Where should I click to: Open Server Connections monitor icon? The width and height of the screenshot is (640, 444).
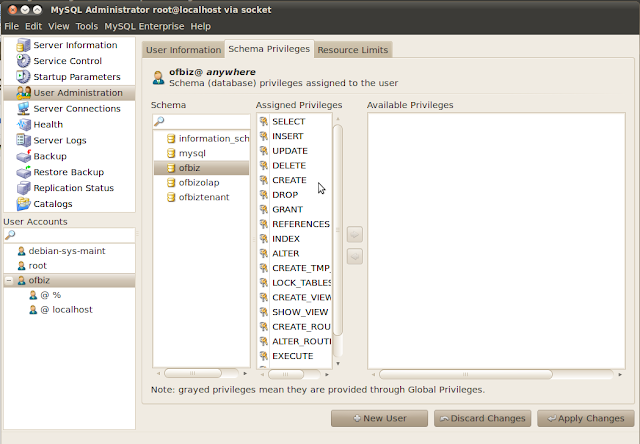coord(23,109)
